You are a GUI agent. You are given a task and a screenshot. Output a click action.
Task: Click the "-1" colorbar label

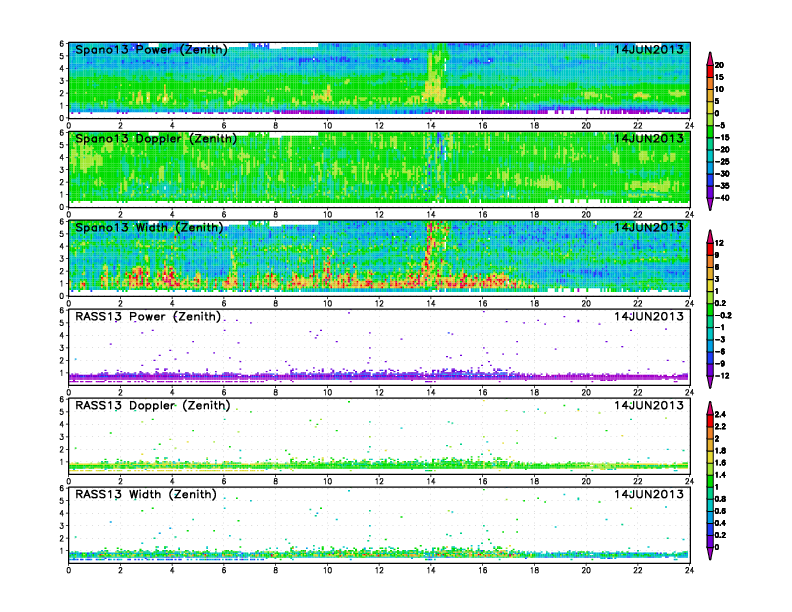[720, 328]
